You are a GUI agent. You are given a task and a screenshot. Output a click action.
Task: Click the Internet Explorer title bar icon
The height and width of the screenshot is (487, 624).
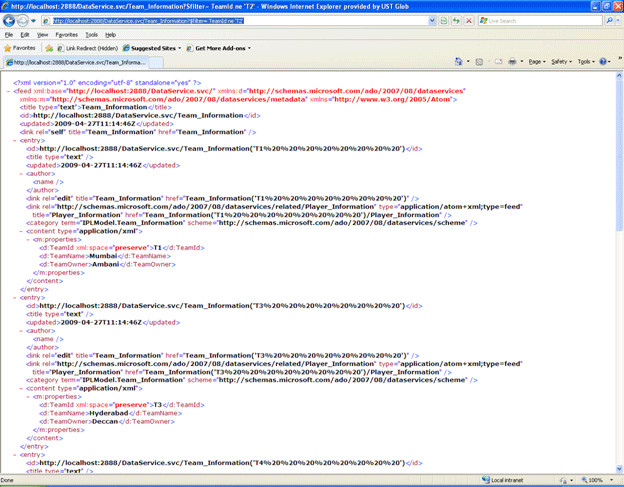6,6
